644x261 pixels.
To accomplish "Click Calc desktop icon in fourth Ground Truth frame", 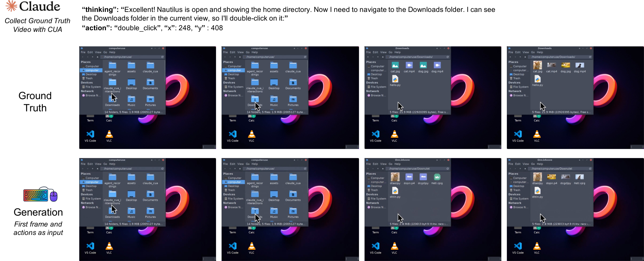I will (537, 117).
